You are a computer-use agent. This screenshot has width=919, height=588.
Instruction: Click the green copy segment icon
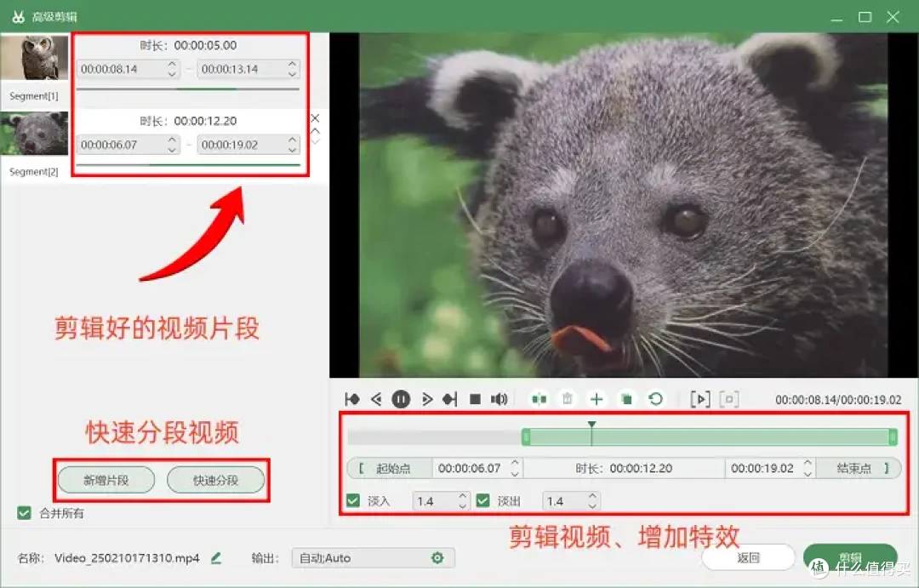point(626,399)
